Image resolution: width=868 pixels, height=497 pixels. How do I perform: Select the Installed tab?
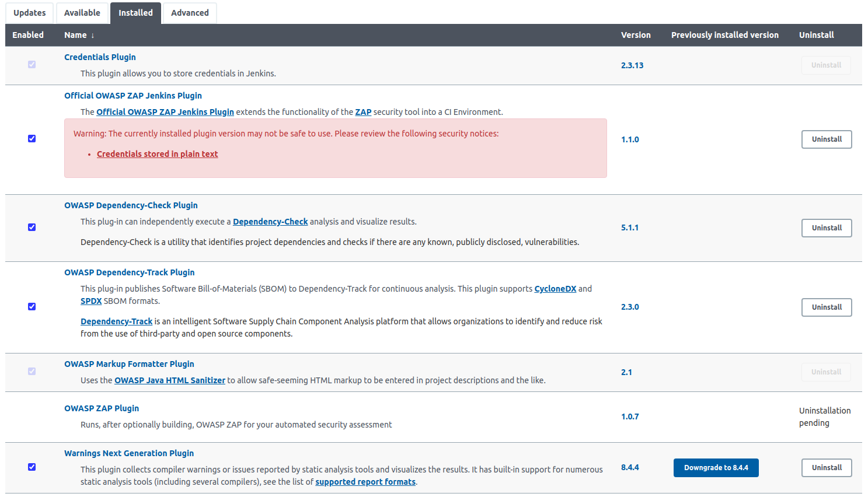pyautogui.click(x=135, y=13)
